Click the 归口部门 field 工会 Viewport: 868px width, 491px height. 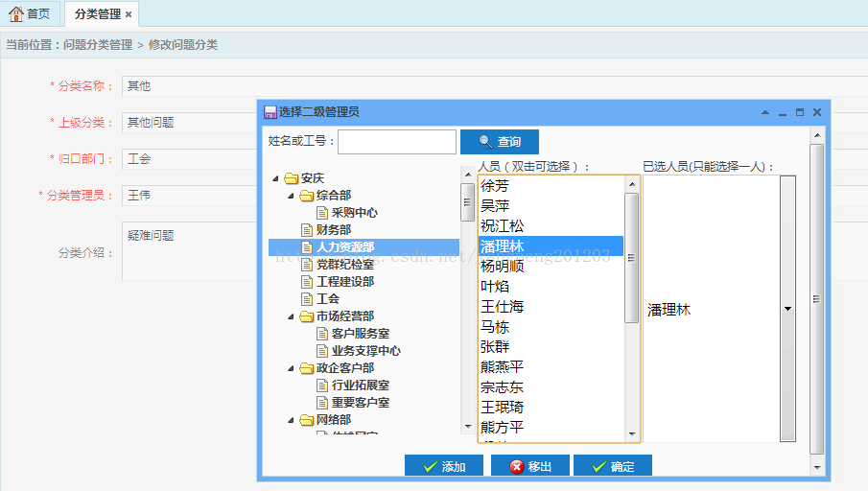189,159
